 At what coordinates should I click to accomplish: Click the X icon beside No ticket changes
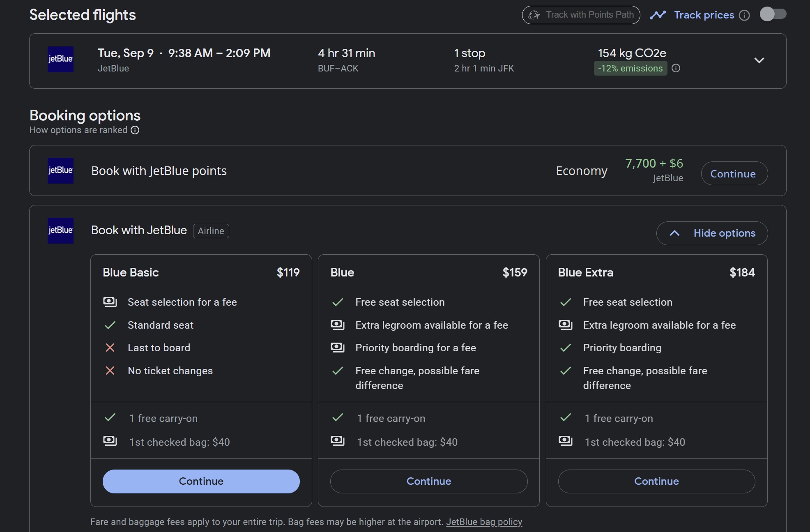[x=110, y=371]
